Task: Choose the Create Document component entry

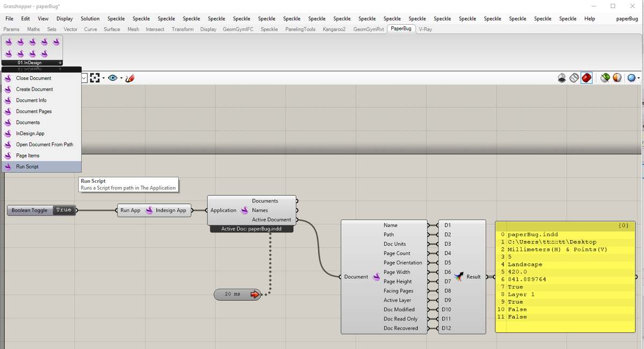Action: pyautogui.click(x=41, y=89)
